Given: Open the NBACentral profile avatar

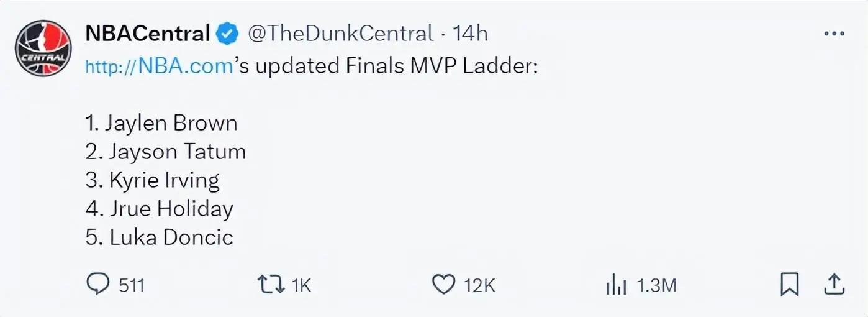Looking at the screenshot, I should coord(43,48).
